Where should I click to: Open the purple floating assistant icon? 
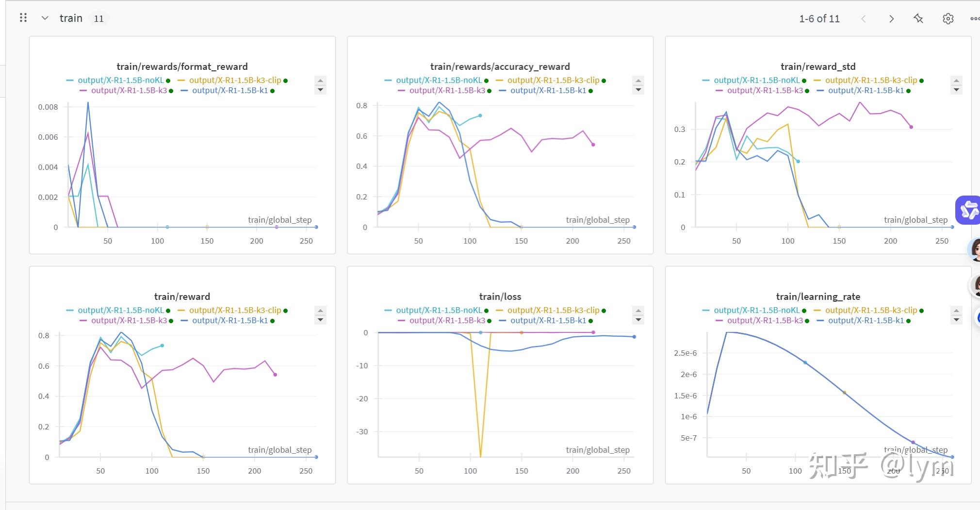point(968,210)
